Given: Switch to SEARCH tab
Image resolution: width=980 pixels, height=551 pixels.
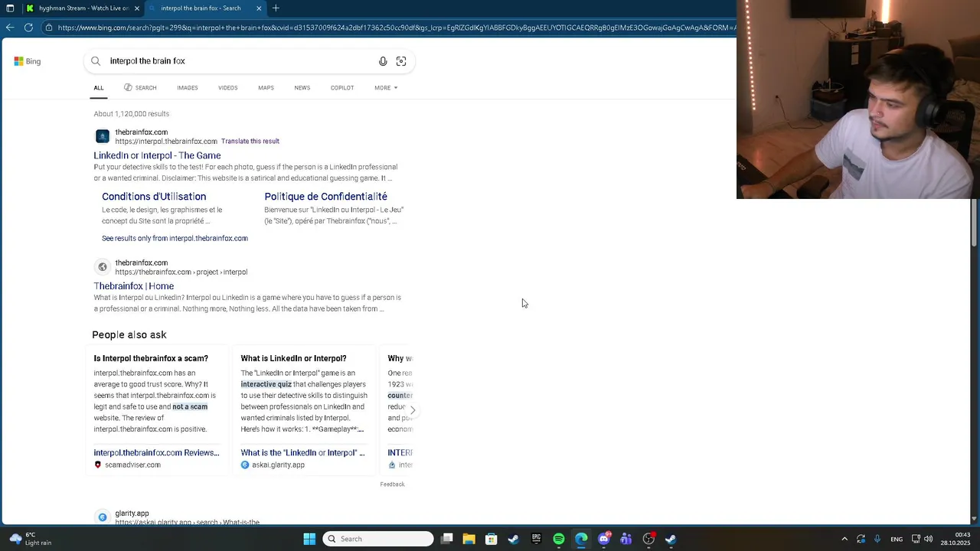Looking at the screenshot, I should point(140,88).
